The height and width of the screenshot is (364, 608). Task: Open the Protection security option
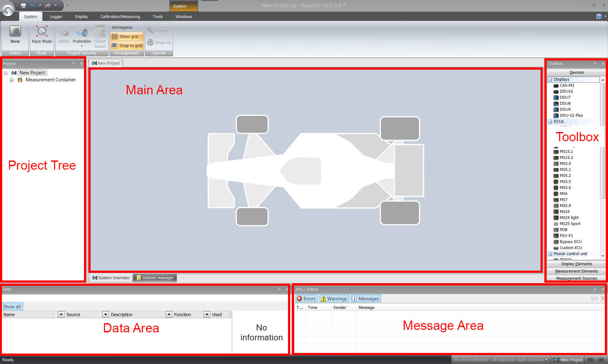(x=82, y=35)
